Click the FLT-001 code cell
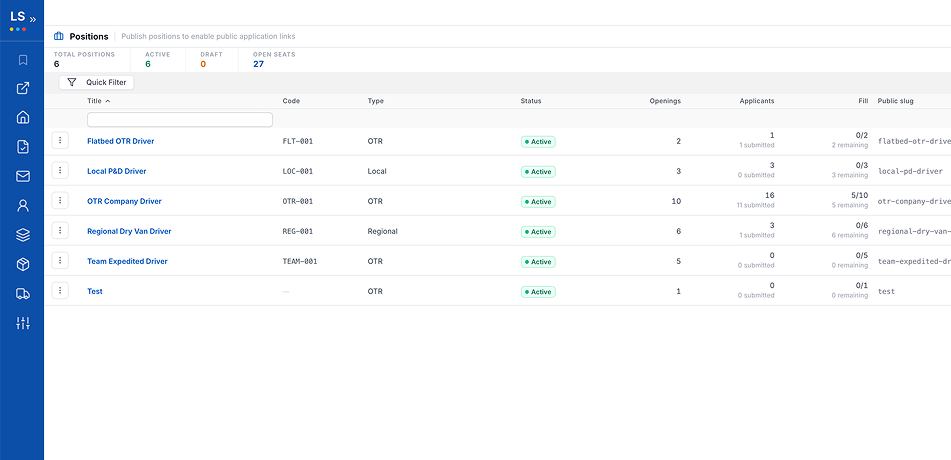This screenshot has width=951, height=460. (298, 141)
